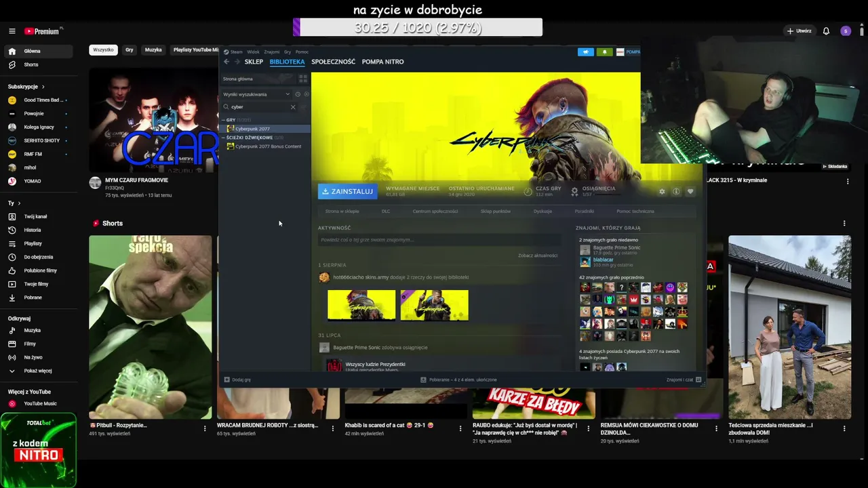Add Cyberpunk 2077 to favorites heart

tap(690, 192)
